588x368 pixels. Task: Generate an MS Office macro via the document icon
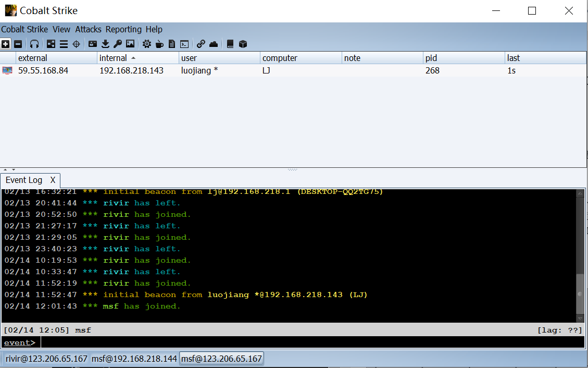coord(172,44)
